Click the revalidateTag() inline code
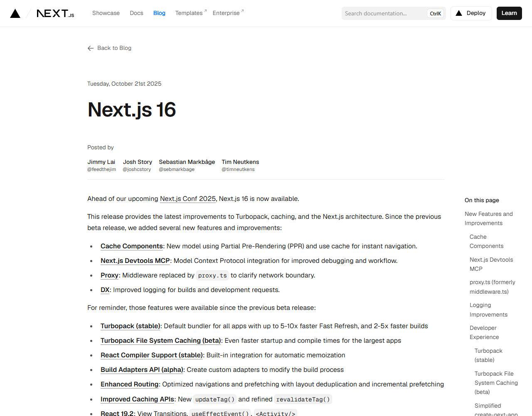532x416 pixels. (303, 399)
